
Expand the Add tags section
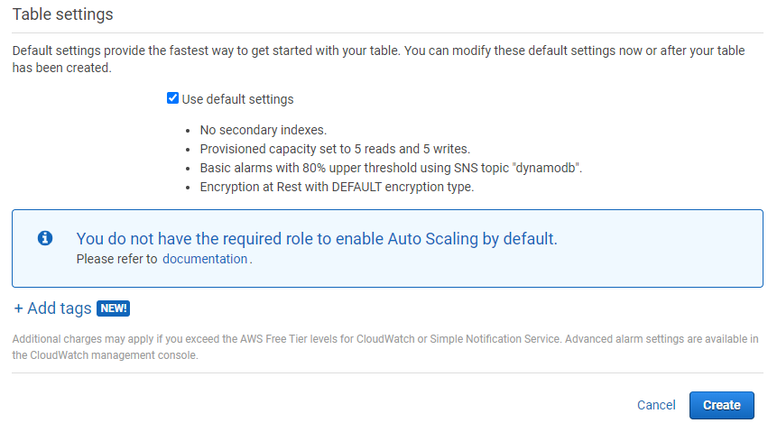pyautogui.click(x=58, y=308)
